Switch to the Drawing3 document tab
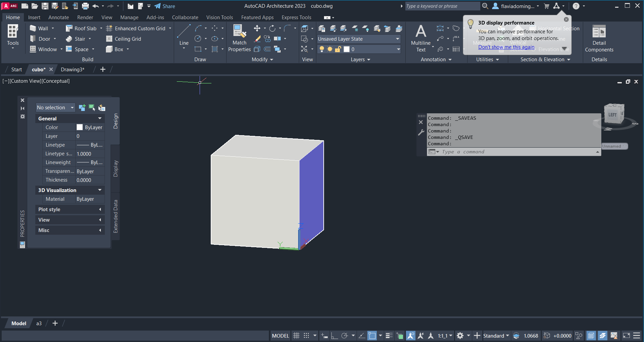The image size is (644, 342). click(x=72, y=70)
